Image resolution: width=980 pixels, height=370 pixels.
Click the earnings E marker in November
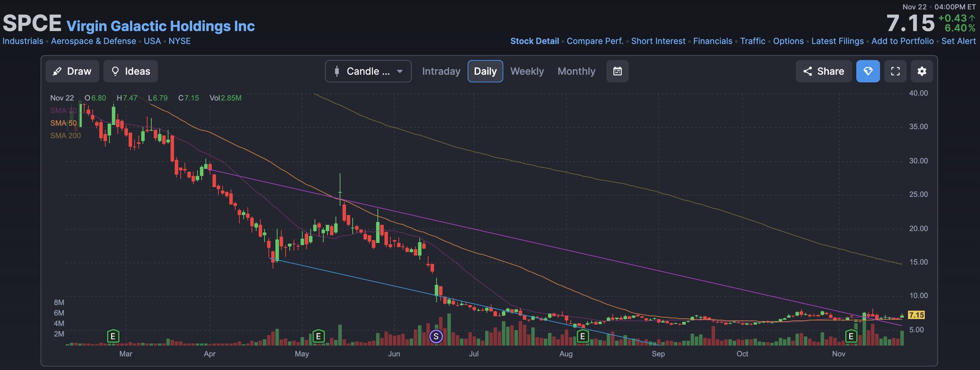click(x=851, y=336)
